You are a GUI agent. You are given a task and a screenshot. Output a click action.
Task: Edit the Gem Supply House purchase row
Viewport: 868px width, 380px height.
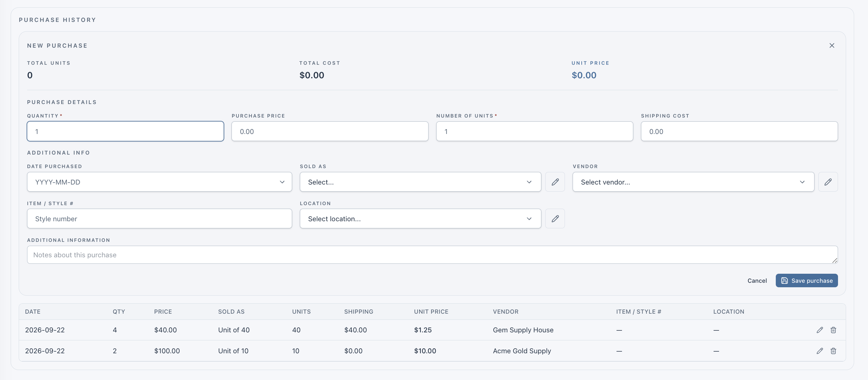click(x=820, y=330)
